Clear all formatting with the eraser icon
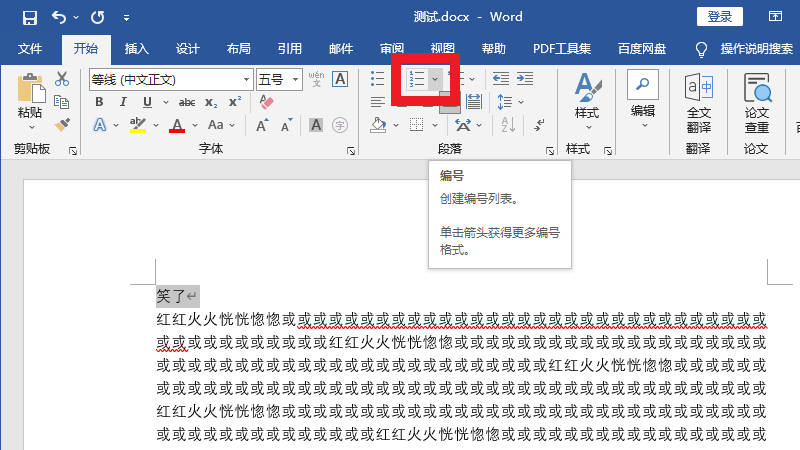 (x=266, y=102)
